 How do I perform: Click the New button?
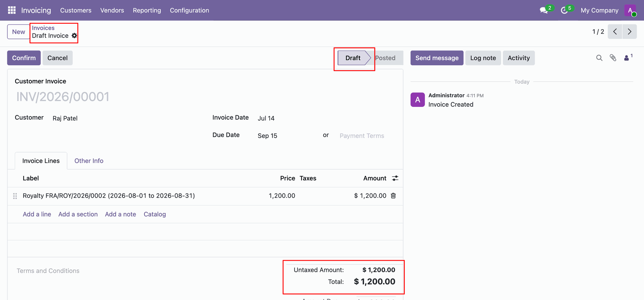(18, 32)
